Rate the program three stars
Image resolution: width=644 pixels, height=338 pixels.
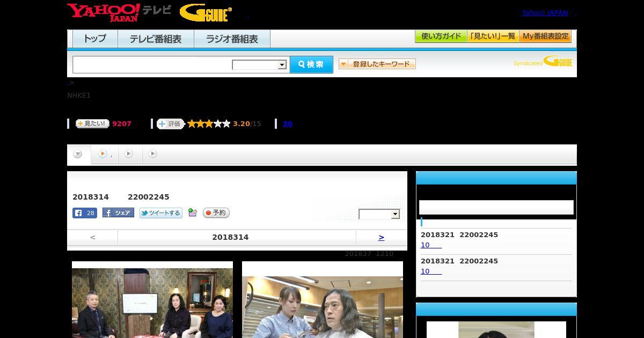[x=209, y=124]
